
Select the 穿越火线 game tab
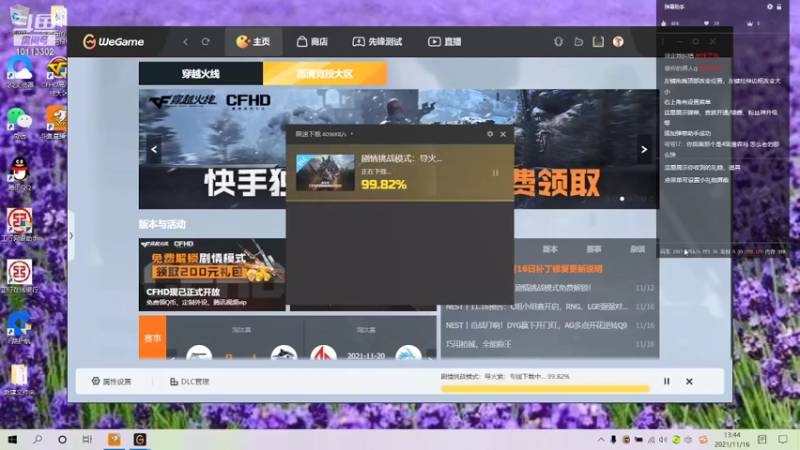201,73
